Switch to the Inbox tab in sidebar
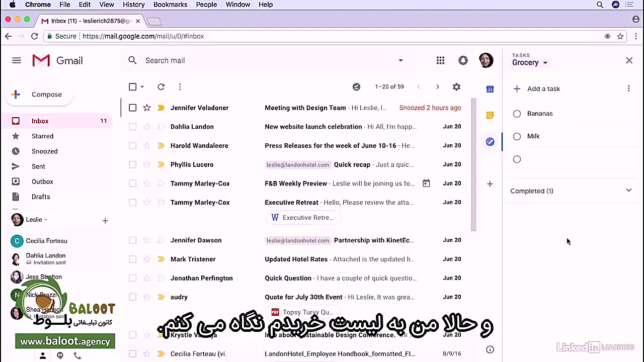The width and height of the screenshot is (644, 362). click(x=40, y=121)
